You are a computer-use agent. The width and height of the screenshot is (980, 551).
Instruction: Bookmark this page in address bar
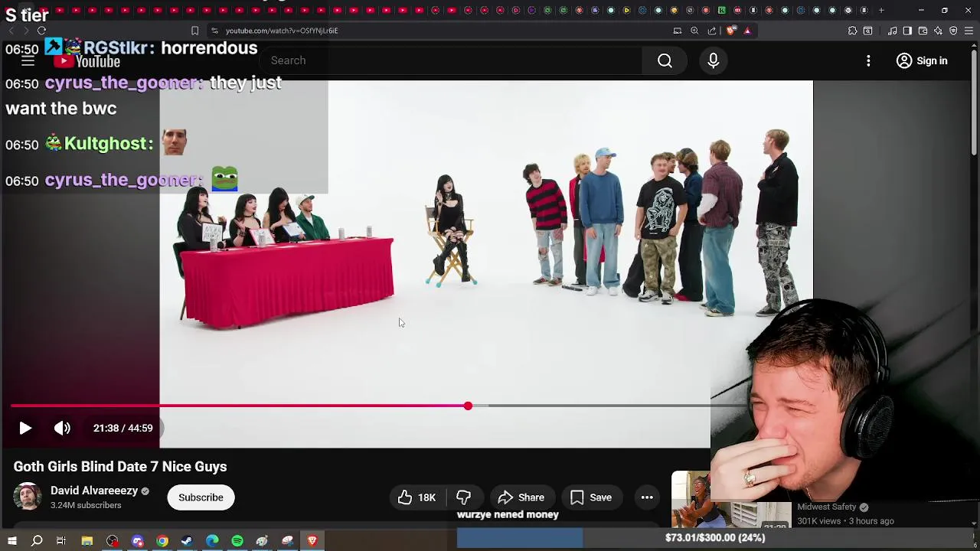coord(194,31)
